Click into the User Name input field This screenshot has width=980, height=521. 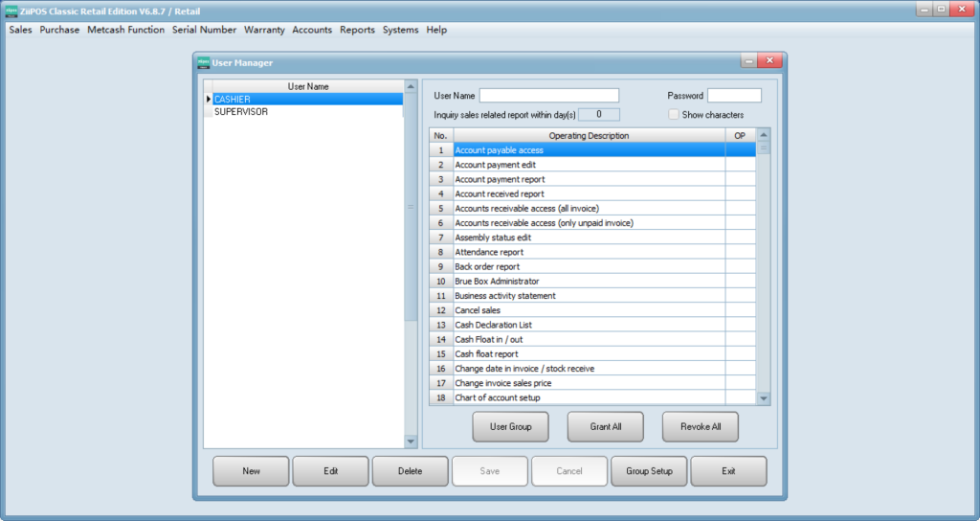pyautogui.click(x=548, y=96)
